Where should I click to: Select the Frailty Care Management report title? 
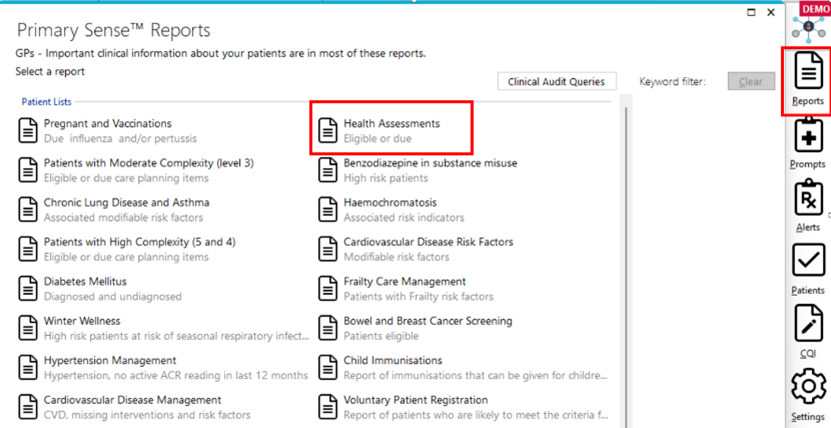tap(405, 281)
